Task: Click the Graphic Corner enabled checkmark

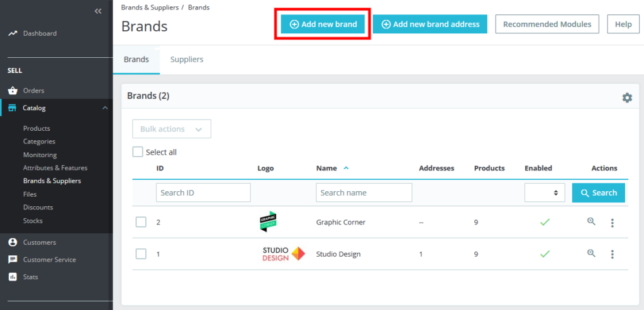Action: tap(545, 222)
